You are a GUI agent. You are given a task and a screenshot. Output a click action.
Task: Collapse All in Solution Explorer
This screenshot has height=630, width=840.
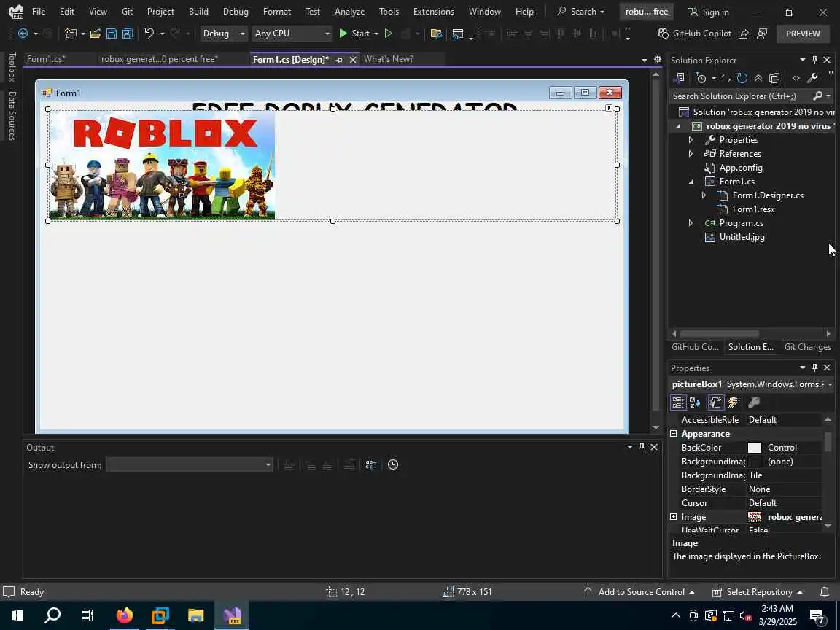tap(758, 78)
